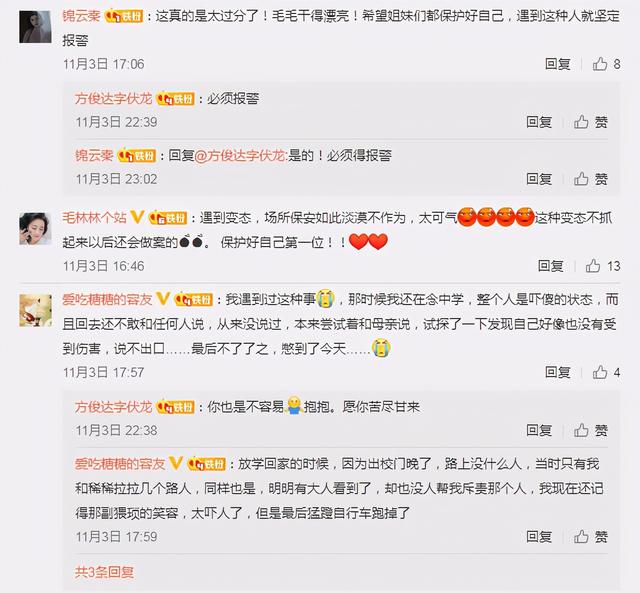Like the 23:02 reply from 锦云秦
Screen dimensions: 640x593
(x=591, y=179)
